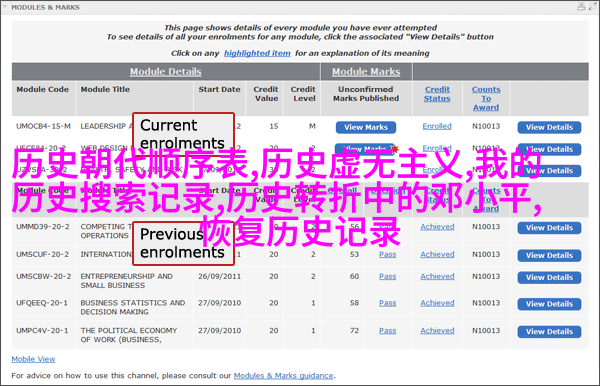Click the Module Marks header link

[366, 72]
